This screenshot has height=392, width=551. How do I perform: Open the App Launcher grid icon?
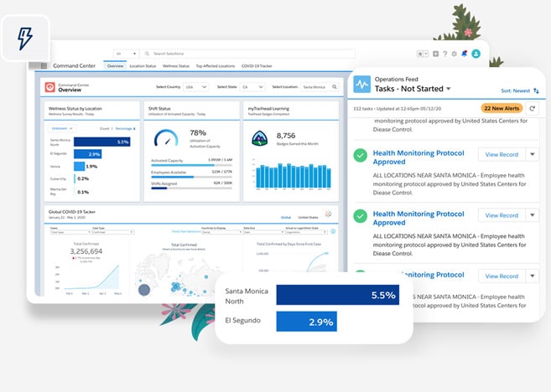pyautogui.click(x=44, y=65)
